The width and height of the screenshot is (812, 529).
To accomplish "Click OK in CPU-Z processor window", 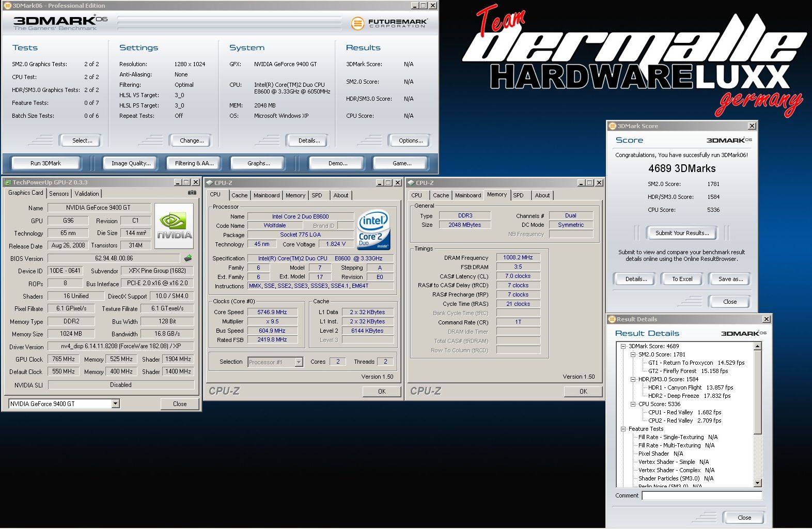I will (x=382, y=392).
